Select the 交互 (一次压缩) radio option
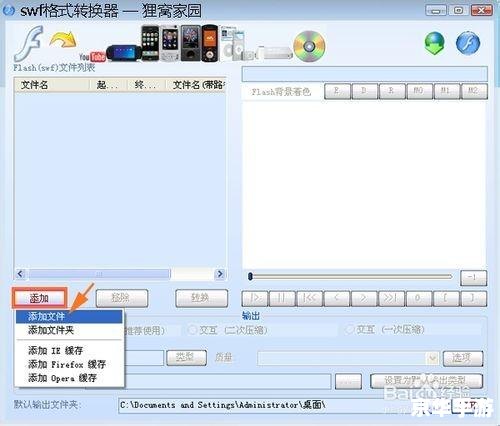This screenshot has width=500, height=426. [x=385, y=330]
